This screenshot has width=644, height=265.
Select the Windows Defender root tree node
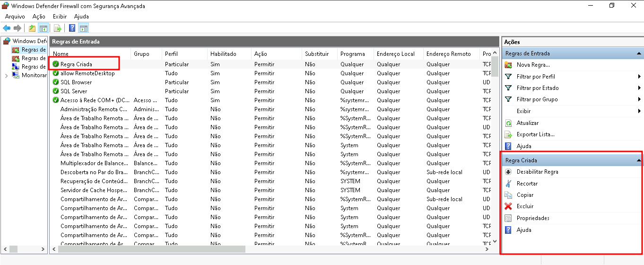26,41
